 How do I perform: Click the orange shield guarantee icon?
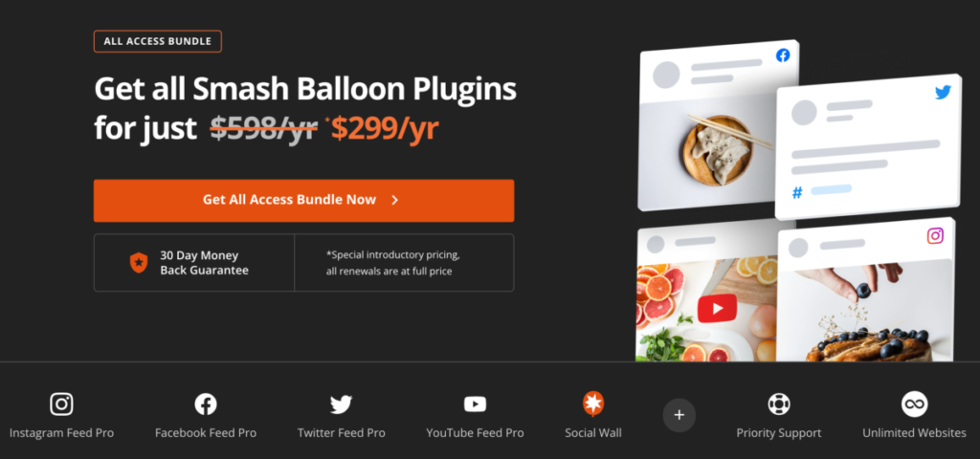pyautogui.click(x=138, y=263)
